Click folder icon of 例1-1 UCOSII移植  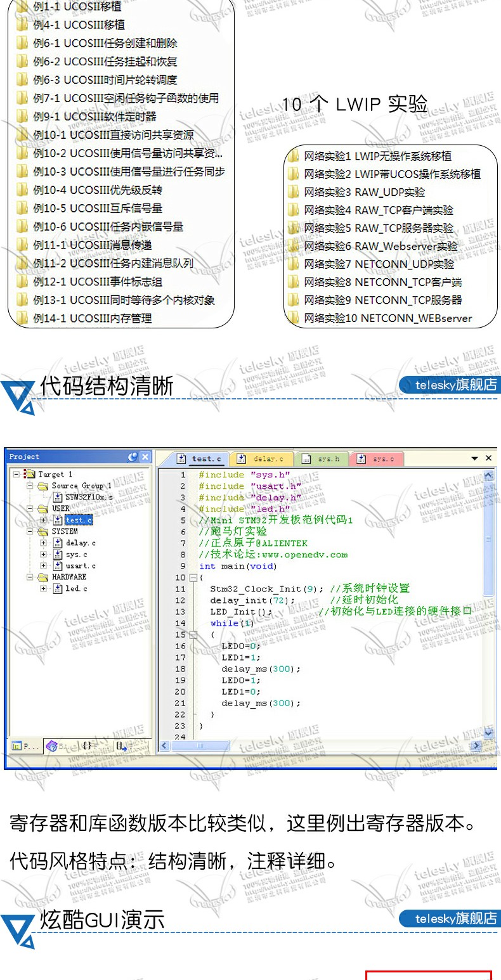pyautogui.click(x=22, y=7)
